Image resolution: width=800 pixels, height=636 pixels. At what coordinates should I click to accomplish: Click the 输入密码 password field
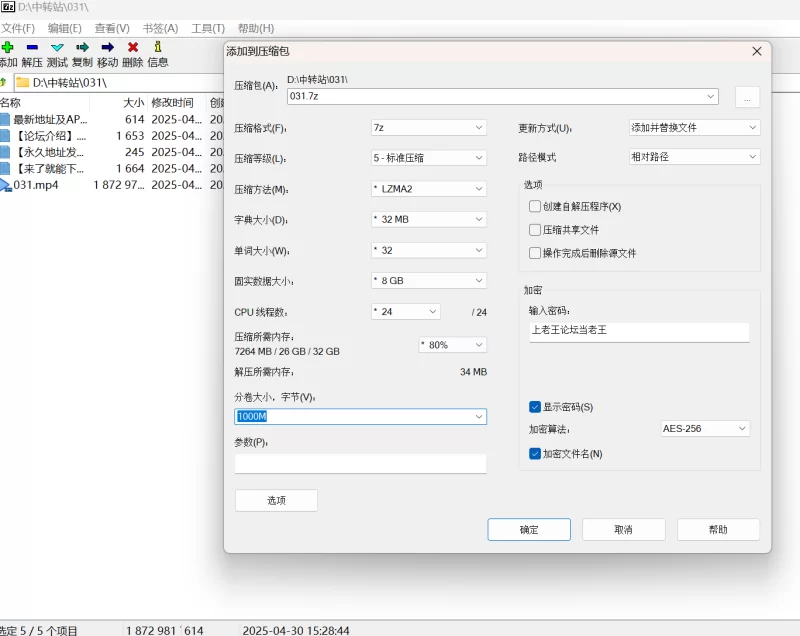pyautogui.click(x=638, y=330)
